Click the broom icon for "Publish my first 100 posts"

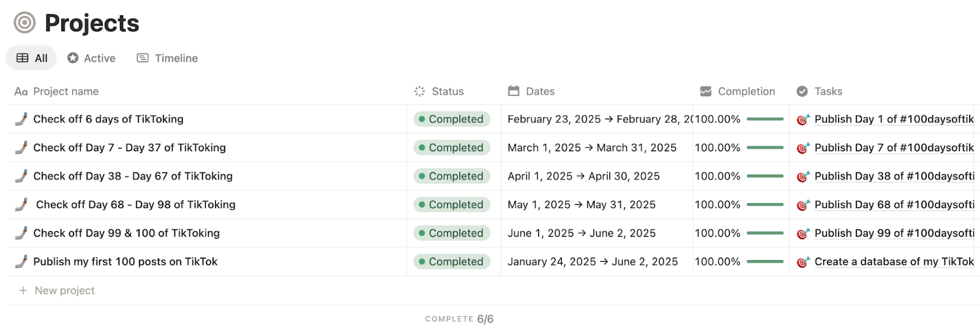(x=21, y=262)
